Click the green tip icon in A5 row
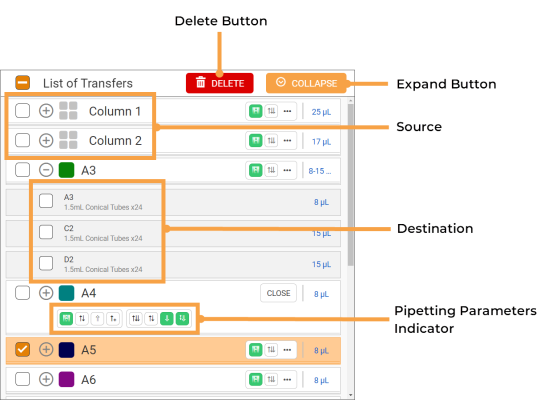The height and width of the screenshot is (400, 540). tap(256, 350)
